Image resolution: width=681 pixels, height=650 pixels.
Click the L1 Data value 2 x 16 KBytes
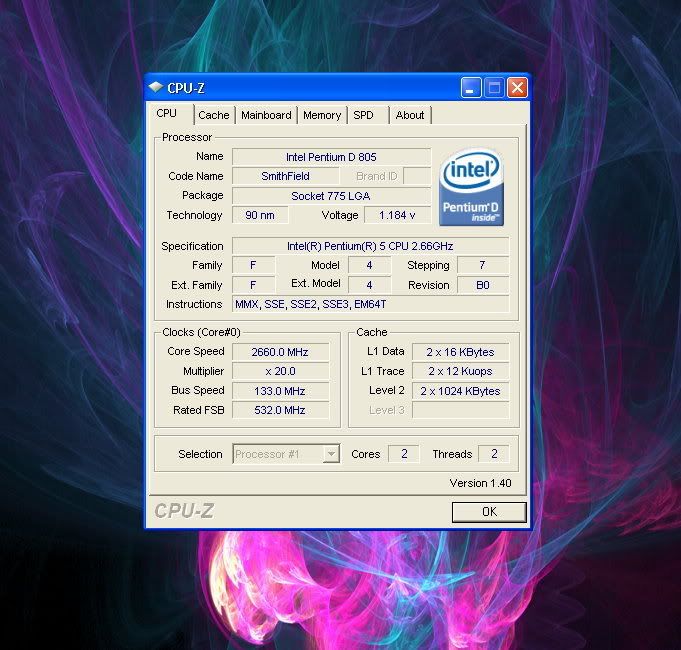(x=460, y=352)
